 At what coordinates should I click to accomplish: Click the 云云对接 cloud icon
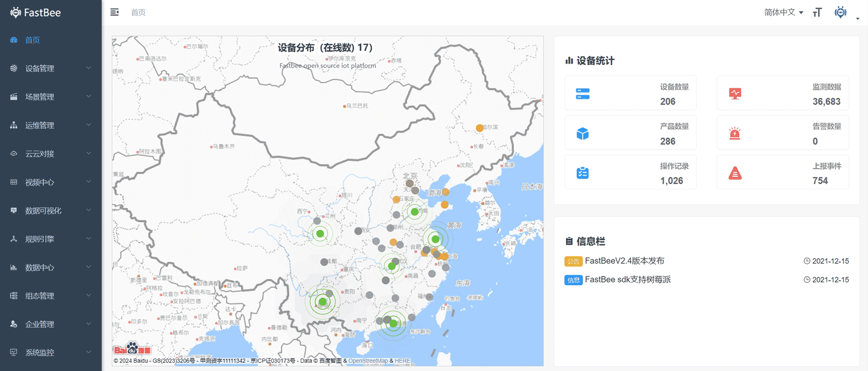click(14, 154)
